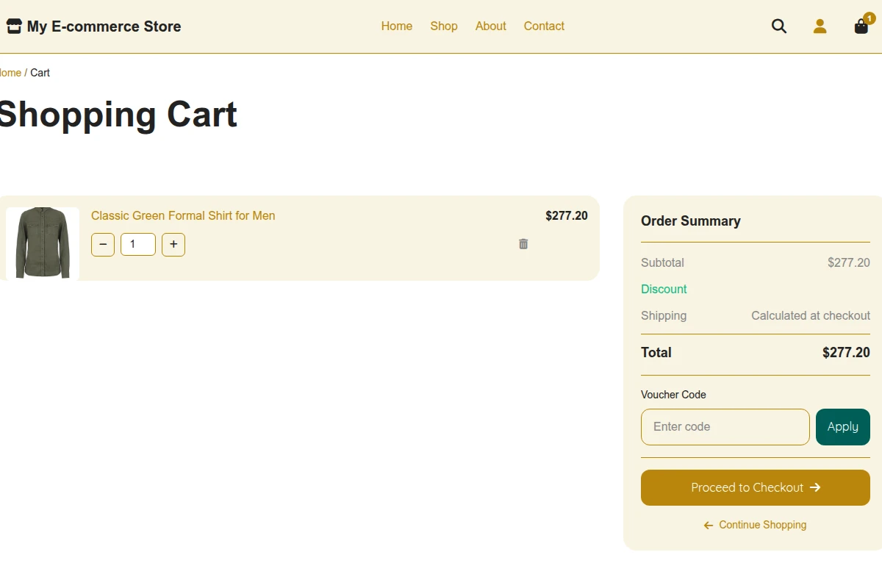This screenshot has width=882, height=588.
Task: Open the About menu item
Action: tap(491, 26)
